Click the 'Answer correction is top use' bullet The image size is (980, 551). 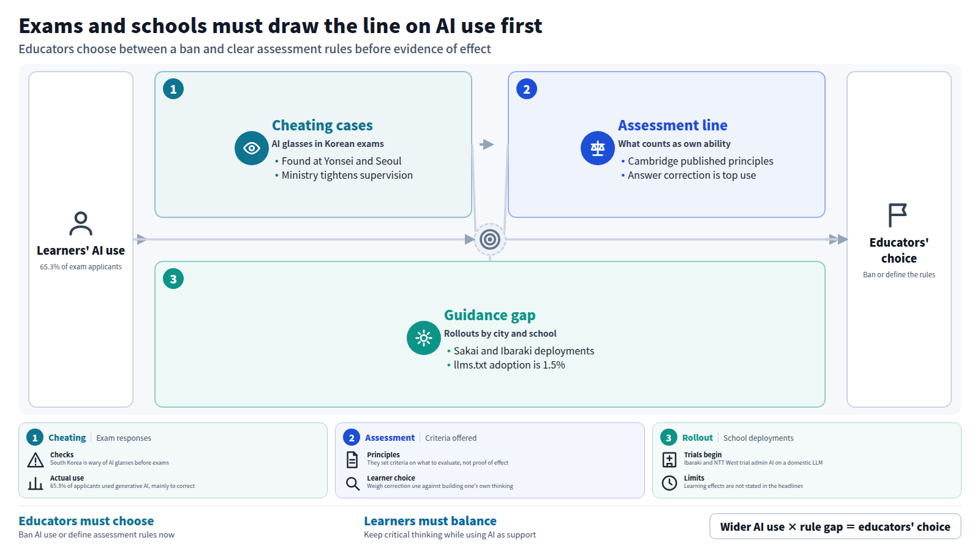(692, 175)
